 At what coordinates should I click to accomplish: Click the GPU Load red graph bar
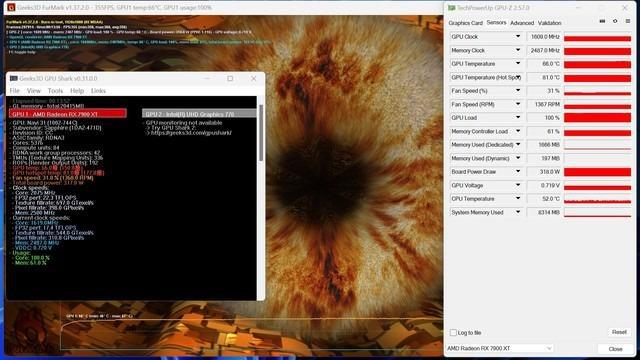(x=598, y=118)
